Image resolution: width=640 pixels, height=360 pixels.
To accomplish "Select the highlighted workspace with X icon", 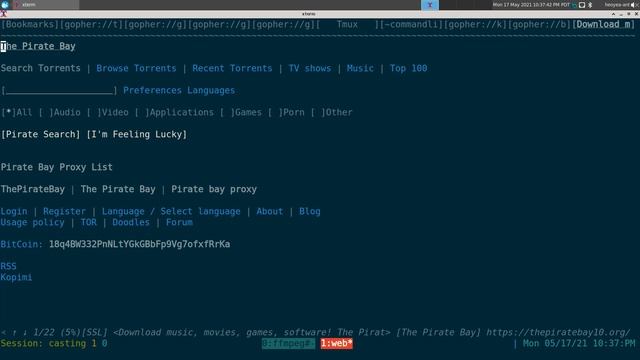I will pos(430,5).
